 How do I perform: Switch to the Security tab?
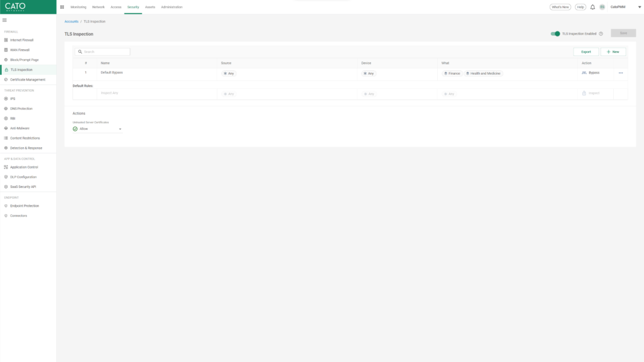[133, 7]
